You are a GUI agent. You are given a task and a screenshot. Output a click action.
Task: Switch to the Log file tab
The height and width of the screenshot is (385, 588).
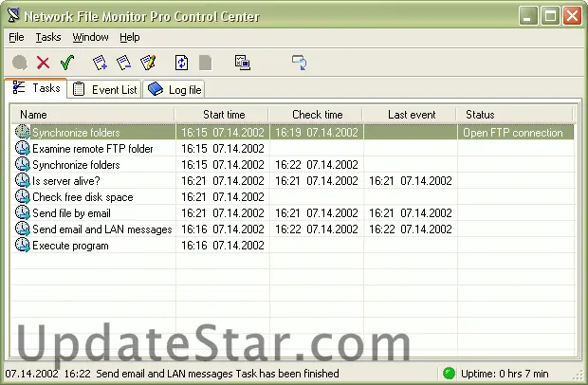click(x=174, y=89)
